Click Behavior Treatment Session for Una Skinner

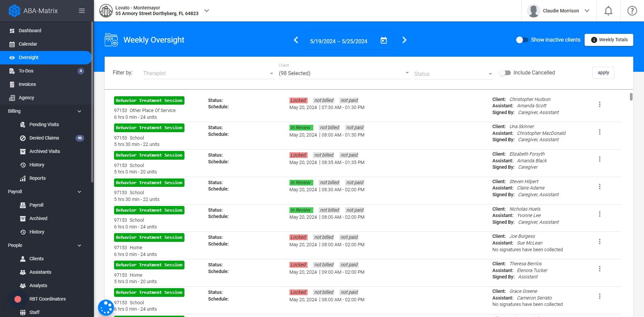tap(149, 128)
